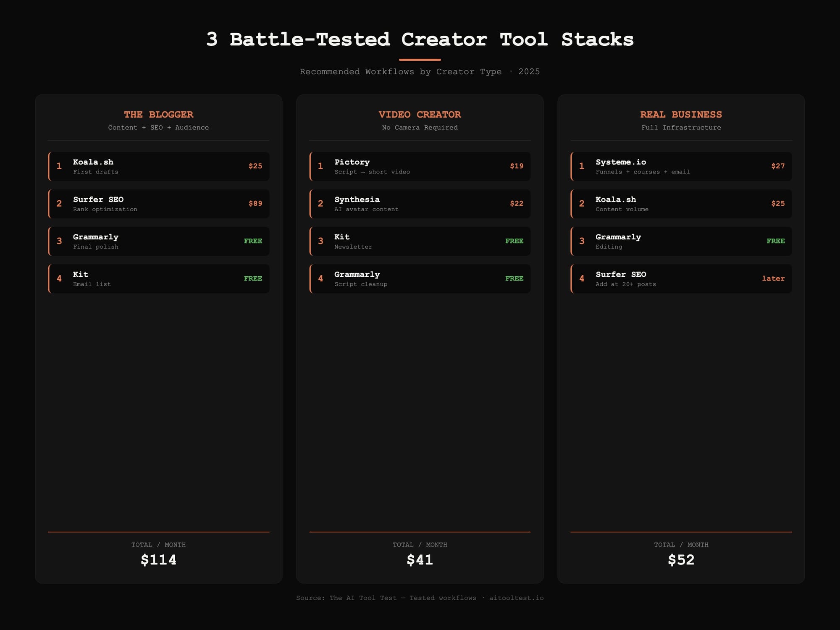Viewport: 840px width, 630px height.
Task: Click the $114 total for The Blogger
Action: tap(159, 559)
